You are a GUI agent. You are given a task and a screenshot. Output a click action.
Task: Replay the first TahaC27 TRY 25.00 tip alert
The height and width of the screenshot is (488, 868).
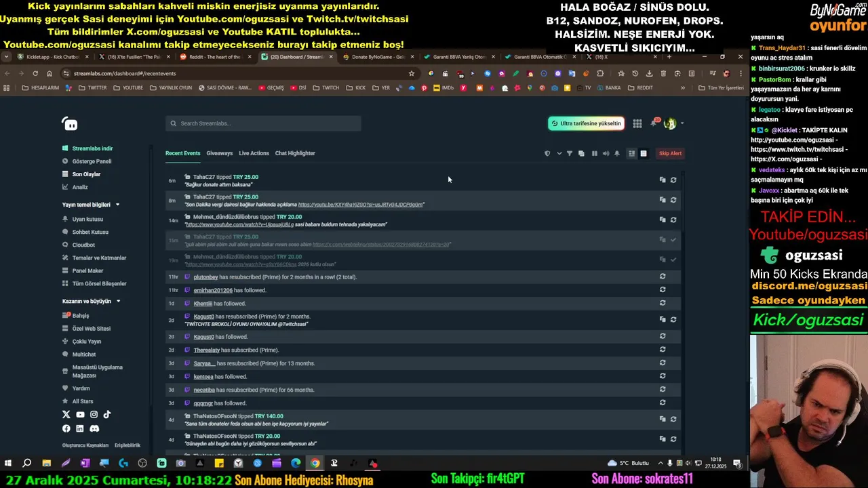(673, 180)
